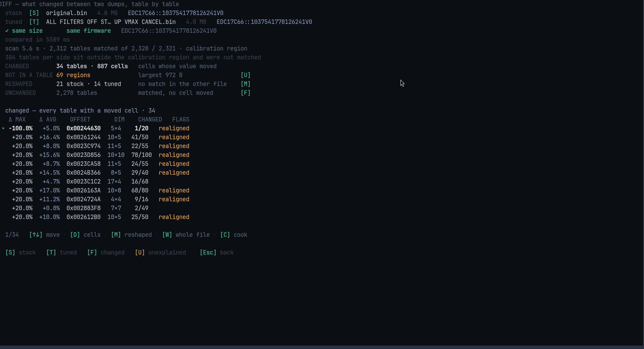The image size is (644, 349).
Task: Click the Δ AVG column header
Action: [x=48, y=119]
